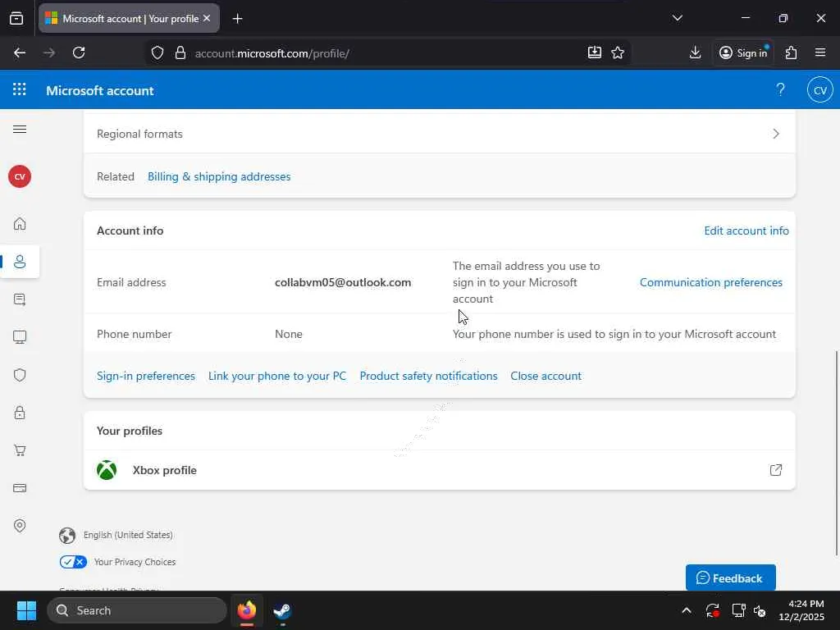Open the Xbox profile row

point(440,470)
